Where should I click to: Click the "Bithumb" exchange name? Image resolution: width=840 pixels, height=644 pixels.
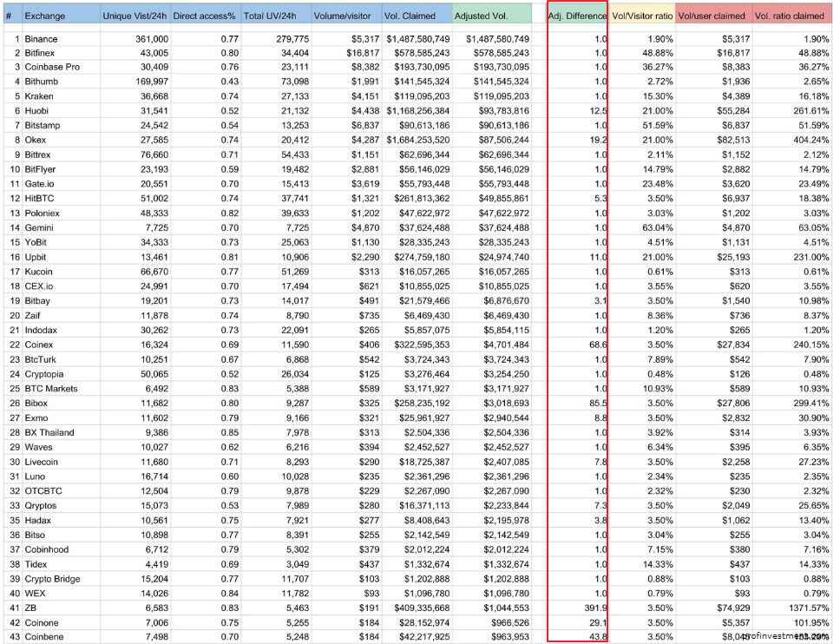click(42, 82)
